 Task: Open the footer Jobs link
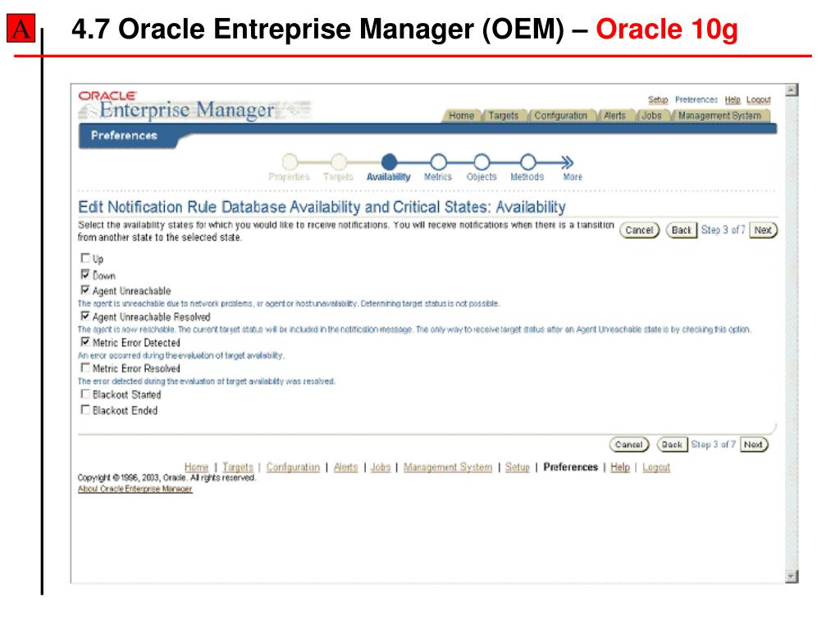pyautogui.click(x=381, y=467)
